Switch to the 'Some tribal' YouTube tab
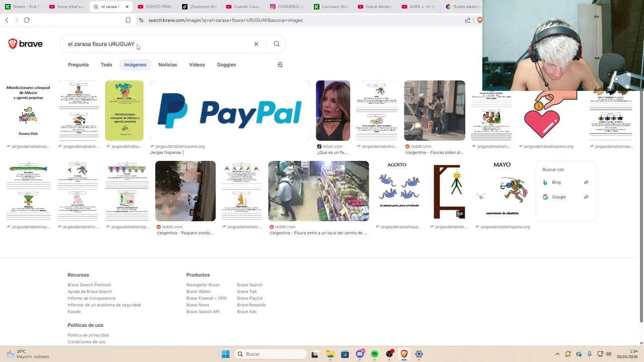The image size is (644, 362). 66,7
